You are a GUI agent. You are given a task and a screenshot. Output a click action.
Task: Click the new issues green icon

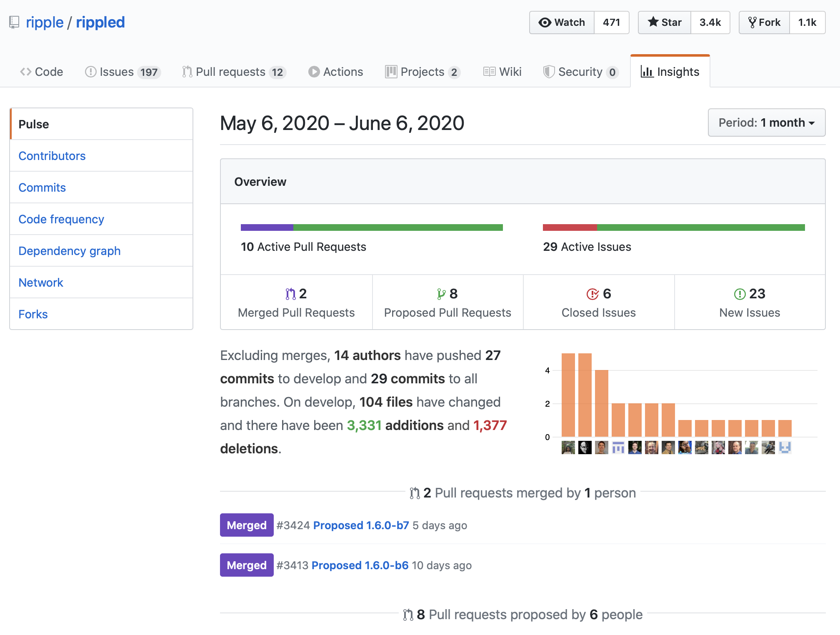(x=740, y=294)
